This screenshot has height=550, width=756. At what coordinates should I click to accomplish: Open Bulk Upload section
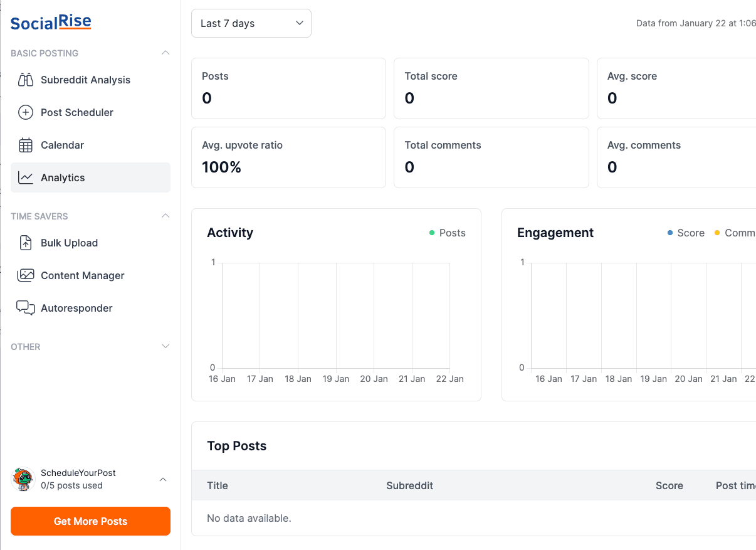pyautogui.click(x=90, y=243)
